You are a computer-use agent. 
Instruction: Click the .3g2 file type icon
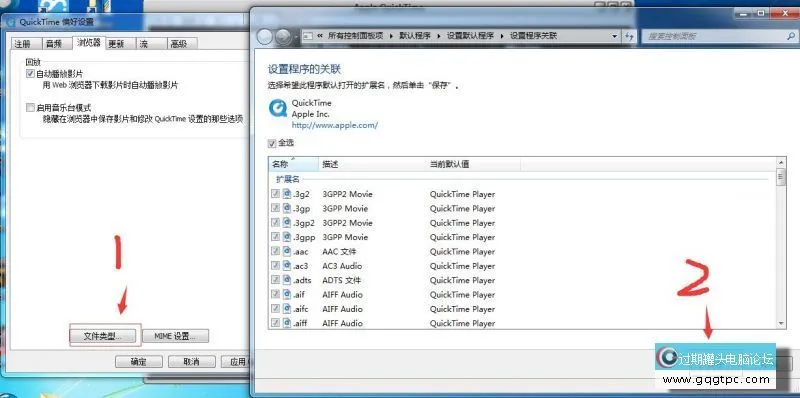287,194
